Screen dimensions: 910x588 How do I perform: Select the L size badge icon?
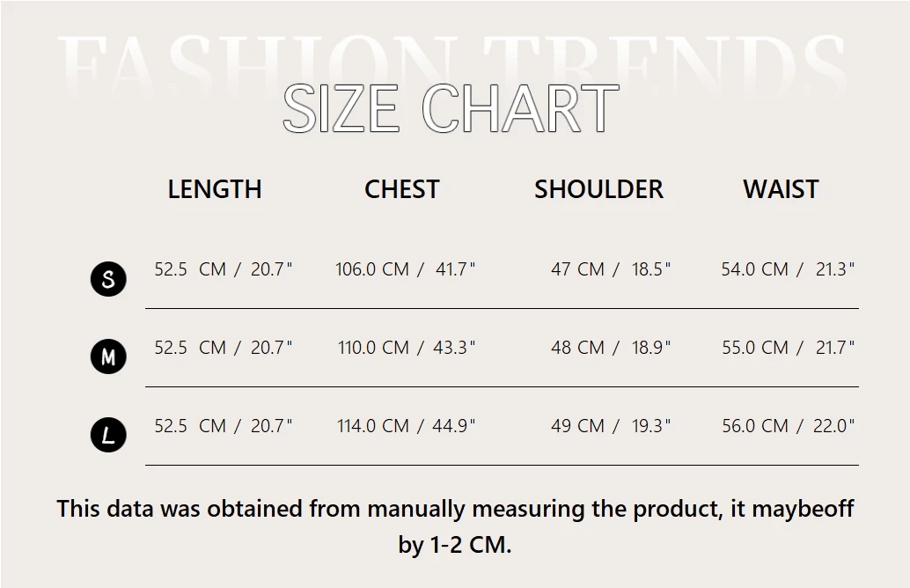(108, 435)
